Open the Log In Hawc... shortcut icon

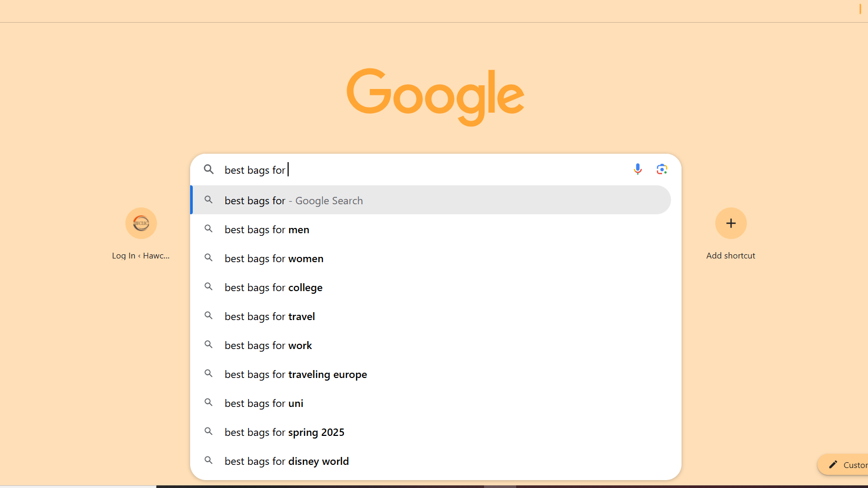click(x=141, y=223)
